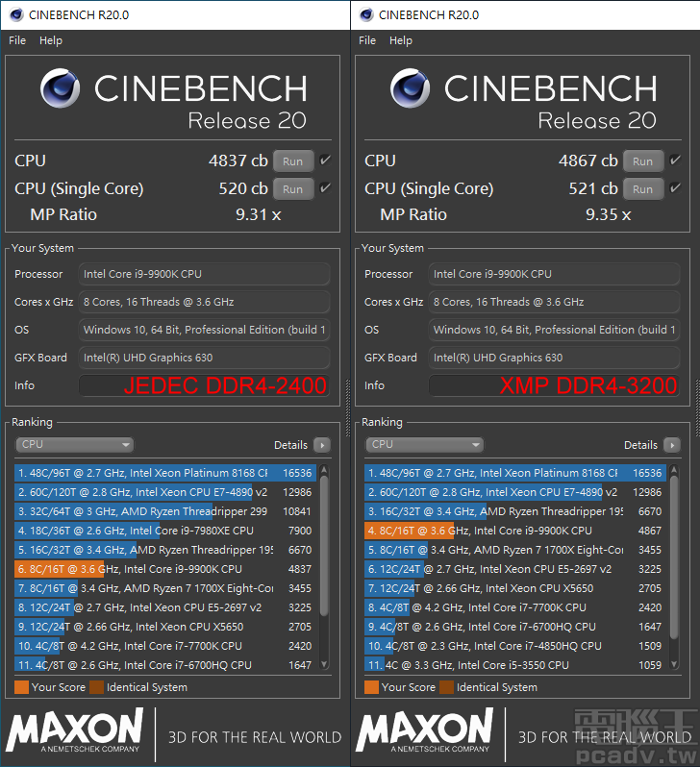
Task: Click Info field showing XMP DDR4-3200
Action: click(554, 385)
